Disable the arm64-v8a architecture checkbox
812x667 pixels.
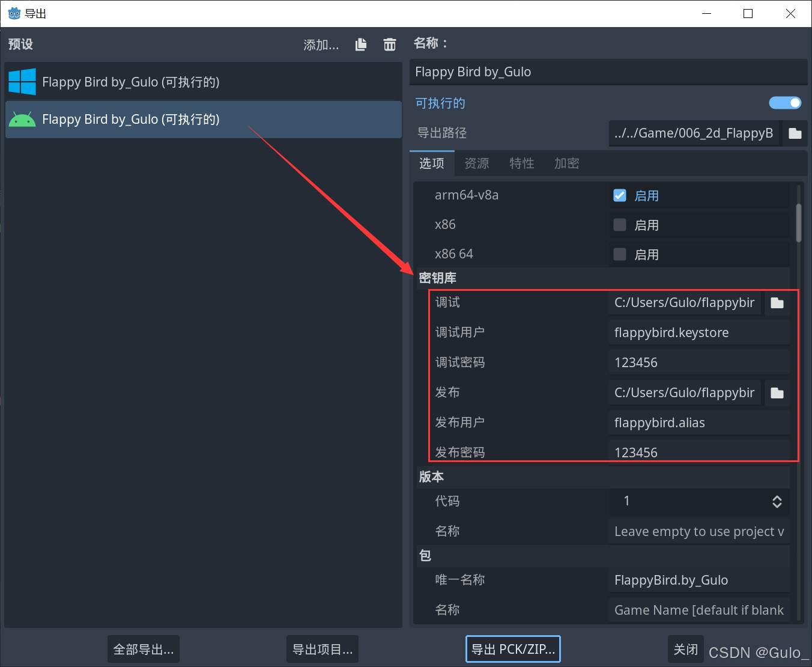point(619,195)
